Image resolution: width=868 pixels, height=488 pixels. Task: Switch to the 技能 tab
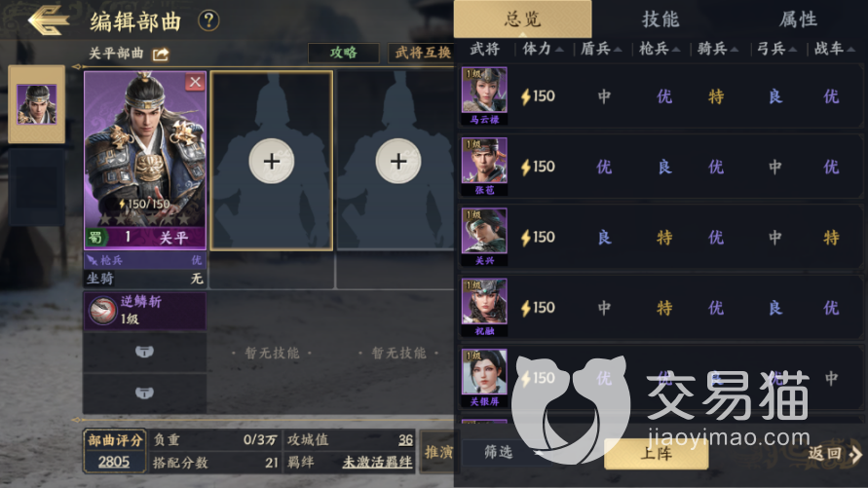(x=660, y=19)
